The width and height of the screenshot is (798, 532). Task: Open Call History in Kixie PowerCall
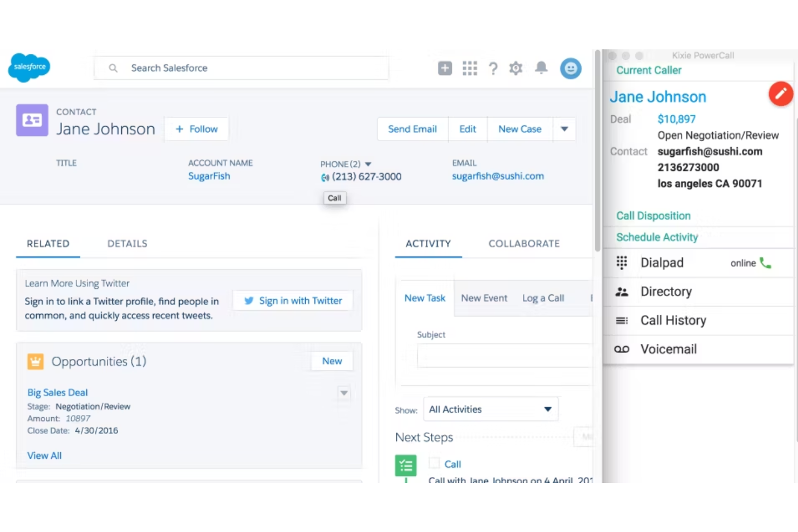click(x=698, y=321)
